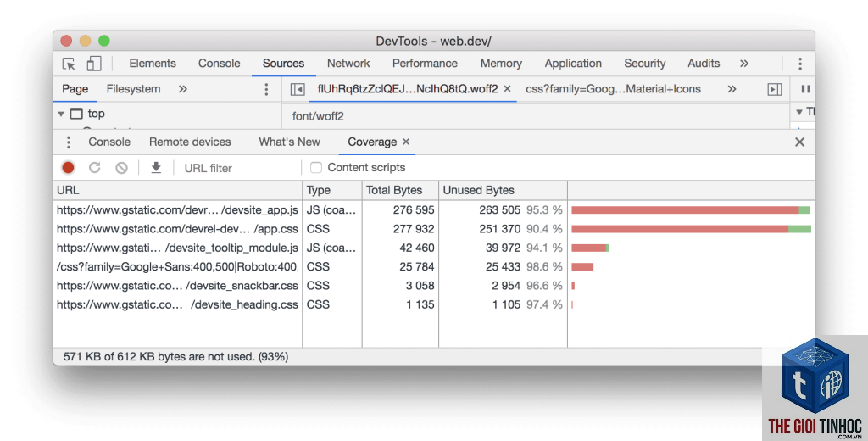Image resolution: width=868 pixels, height=441 pixels.
Task: Enable the Content scripts checkbox
Action: (316, 167)
